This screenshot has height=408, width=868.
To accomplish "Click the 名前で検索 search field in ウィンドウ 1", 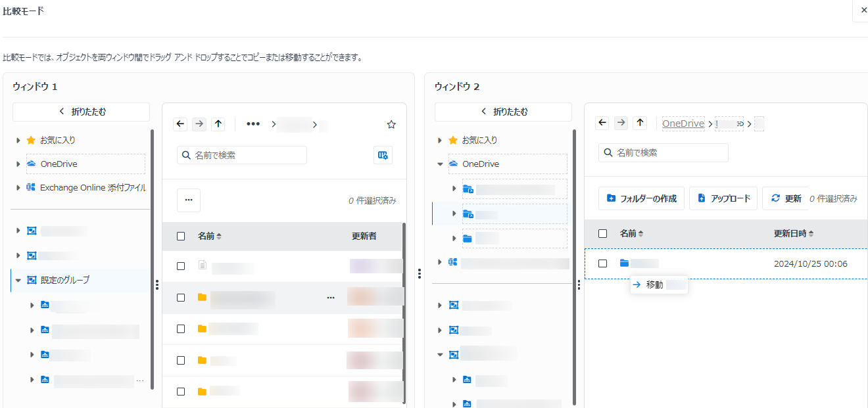I will 241,155.
